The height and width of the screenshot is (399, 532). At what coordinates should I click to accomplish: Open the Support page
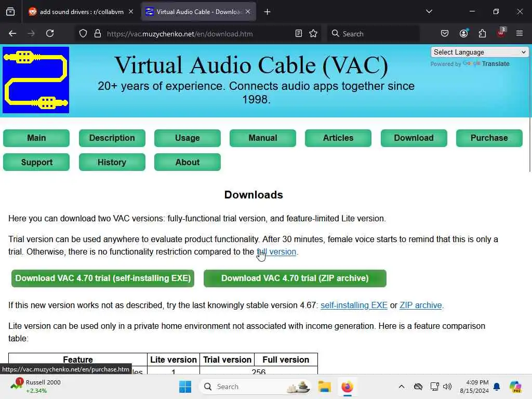[x=36, y=162]
